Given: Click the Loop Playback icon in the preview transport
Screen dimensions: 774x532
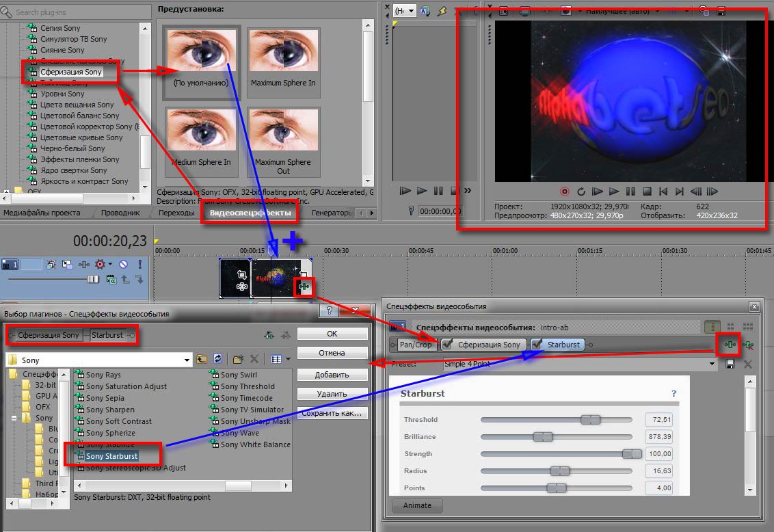Looking at the screenshot, I should [x=581, y=191].
